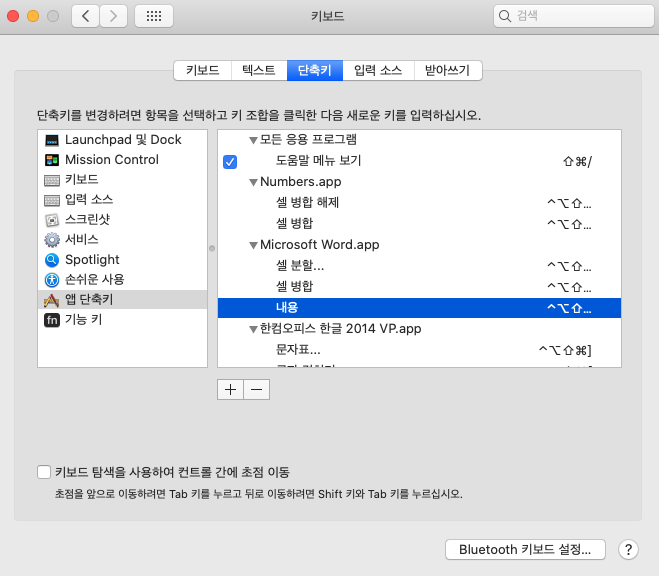Close the 키보드 window with red button
Viewport: 659px width, 576px height.
coord(13,16)
